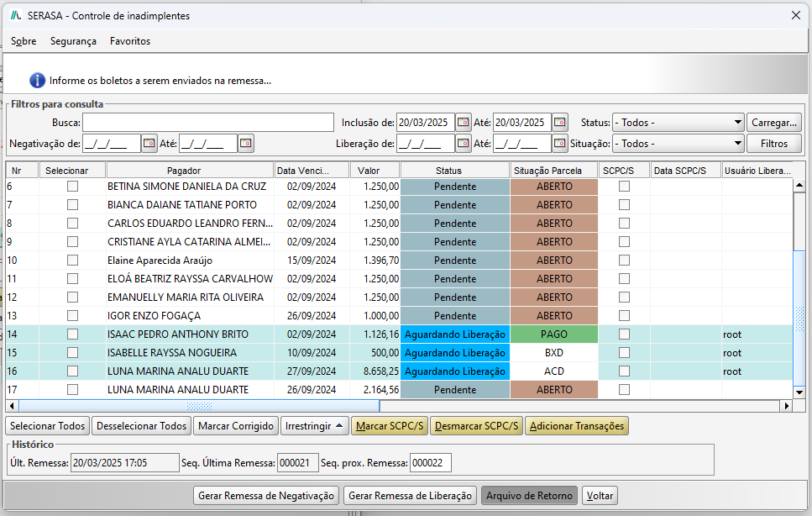
Task: Tick Selecionar checkbox for BIANCA DAIANE TATIANE PORTO
Action: pos(72,205)
